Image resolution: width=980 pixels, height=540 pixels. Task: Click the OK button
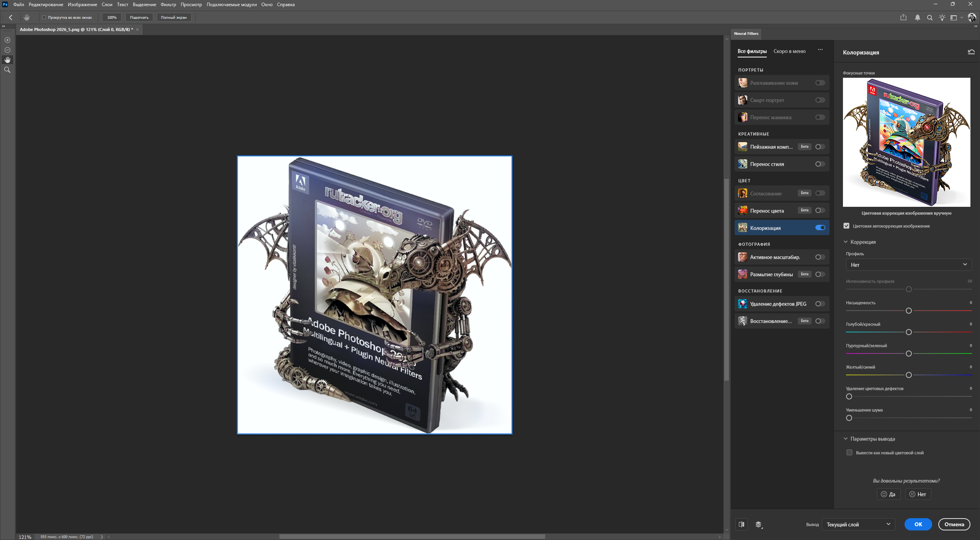(x=918, y=524)
